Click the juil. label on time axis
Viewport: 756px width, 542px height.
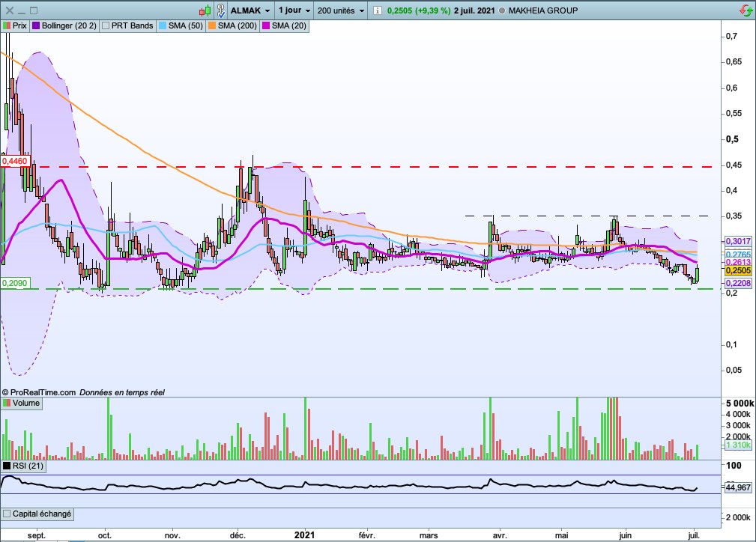click(x=693, y=536)
